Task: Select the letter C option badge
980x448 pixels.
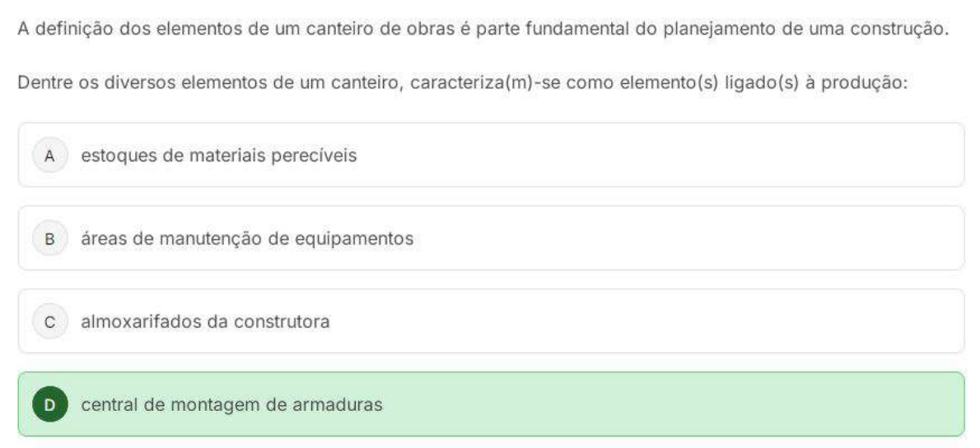Action: point(49,322)
